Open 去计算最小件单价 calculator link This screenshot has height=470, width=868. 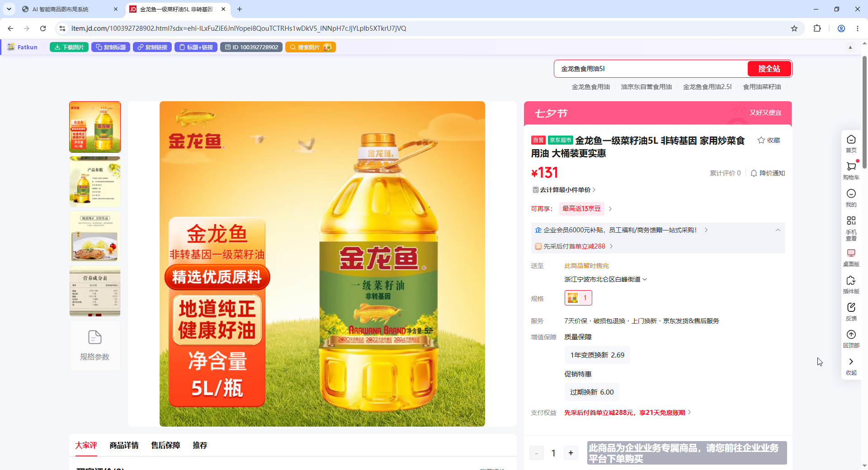[x=564, y=190]
